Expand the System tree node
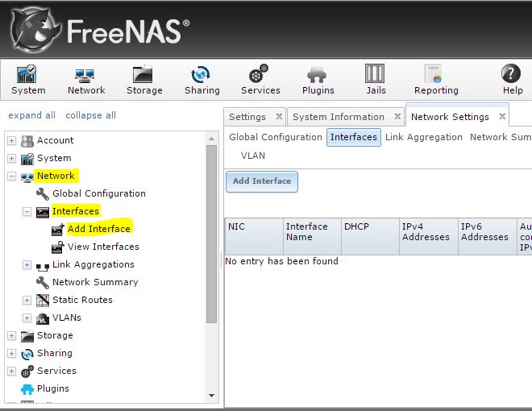Screen dimensions: 532x411 11,159
